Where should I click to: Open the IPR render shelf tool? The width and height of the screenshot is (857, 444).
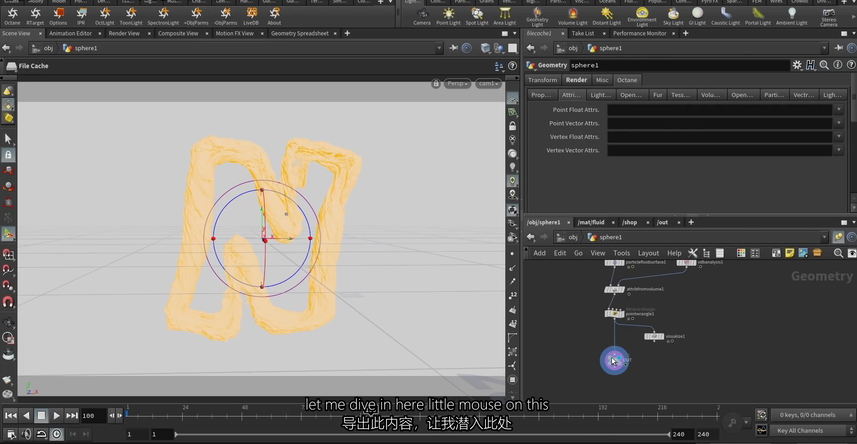[x=83, y=13]
